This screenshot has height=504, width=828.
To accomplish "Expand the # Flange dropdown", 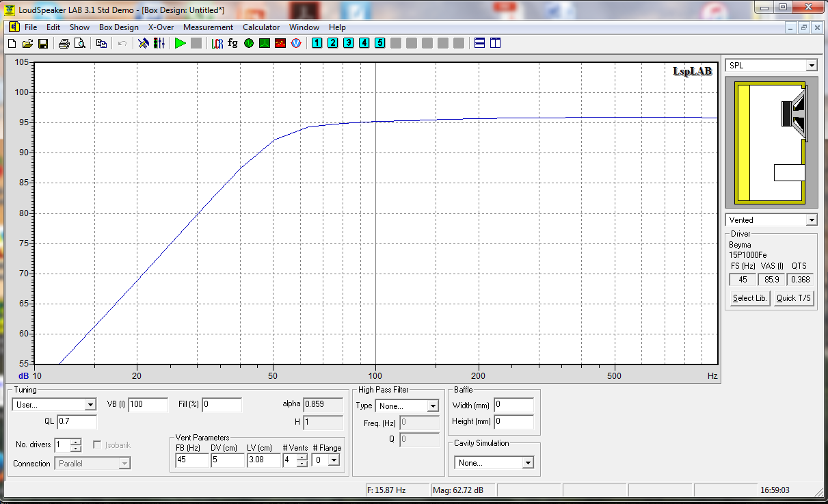I will click(x=334, y=460).
